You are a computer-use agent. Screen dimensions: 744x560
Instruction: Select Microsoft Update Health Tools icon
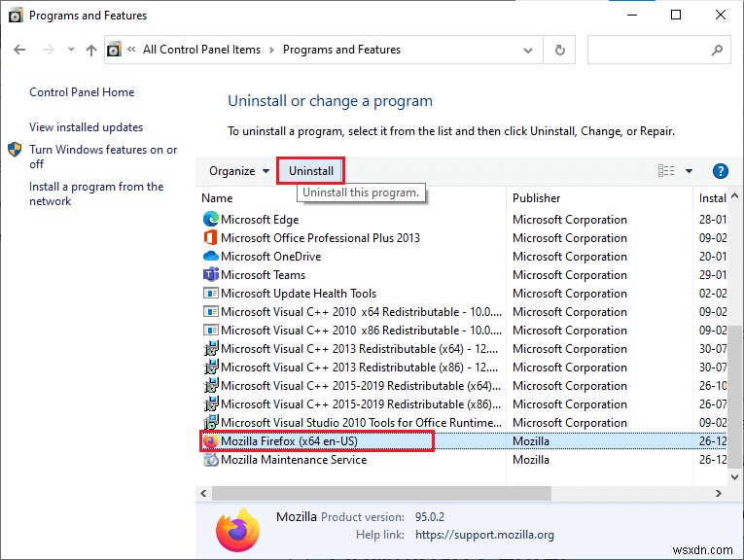[211, 293]
